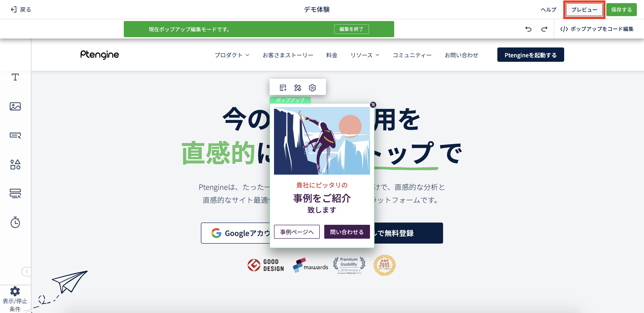Viewport: 644px width, 313px height.
Task: Click Ptengineを起動する button
Action: tap(531, 55)
